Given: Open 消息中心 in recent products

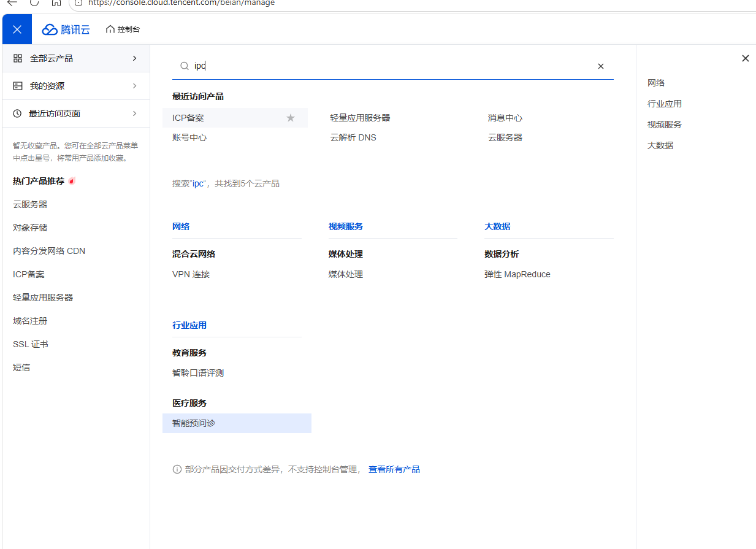Looking at the screenshot, I should (x=505, y=118).
